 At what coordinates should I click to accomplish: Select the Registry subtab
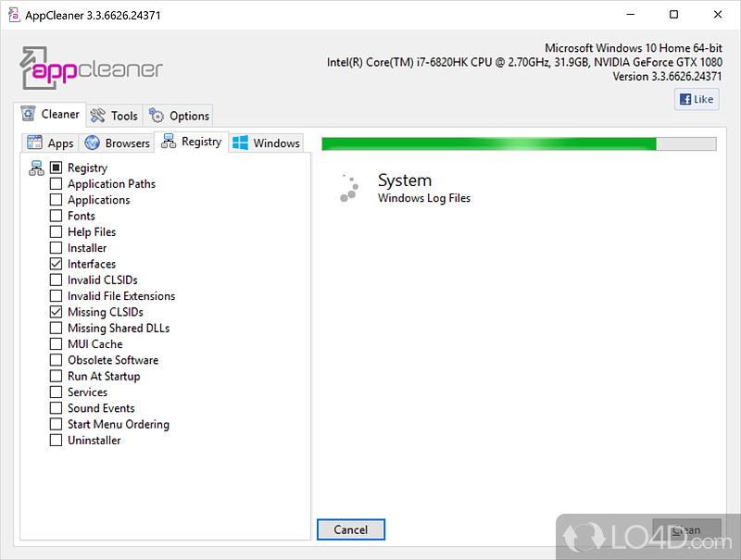192,142
